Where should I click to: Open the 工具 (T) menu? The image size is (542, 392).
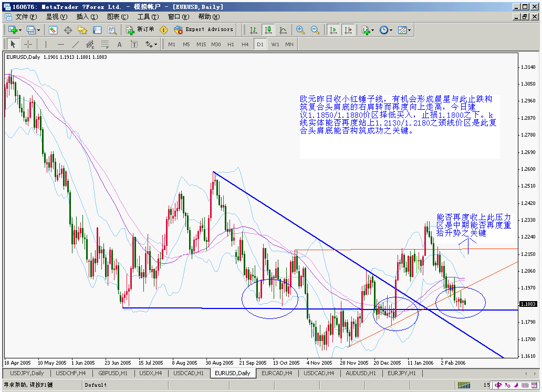pos(148,17)
